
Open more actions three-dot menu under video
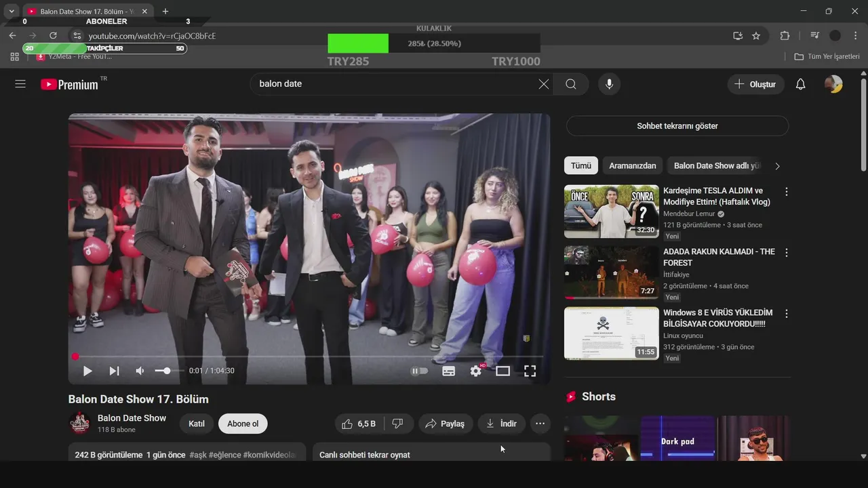[540, 424]
